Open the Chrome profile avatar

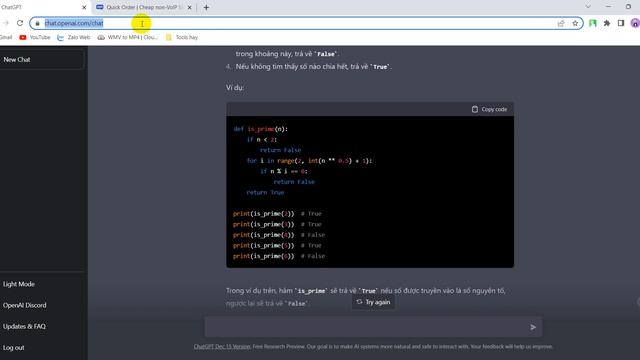coord(635,23)
